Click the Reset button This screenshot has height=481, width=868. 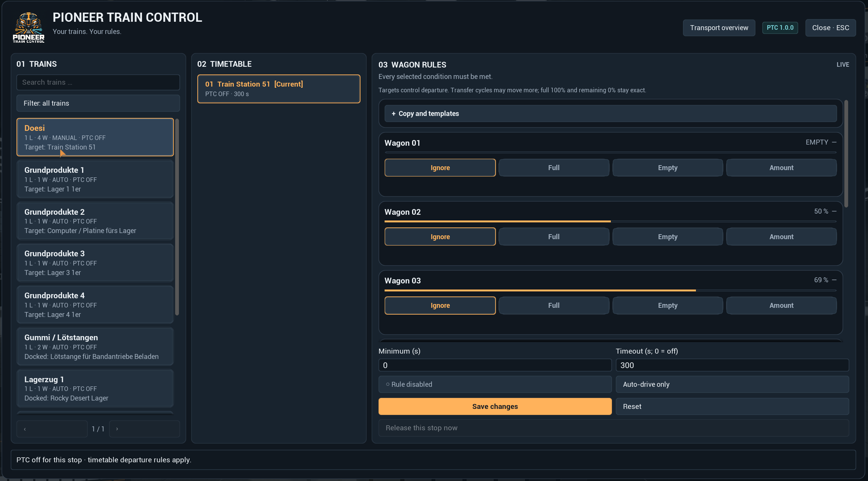(732, 407)
